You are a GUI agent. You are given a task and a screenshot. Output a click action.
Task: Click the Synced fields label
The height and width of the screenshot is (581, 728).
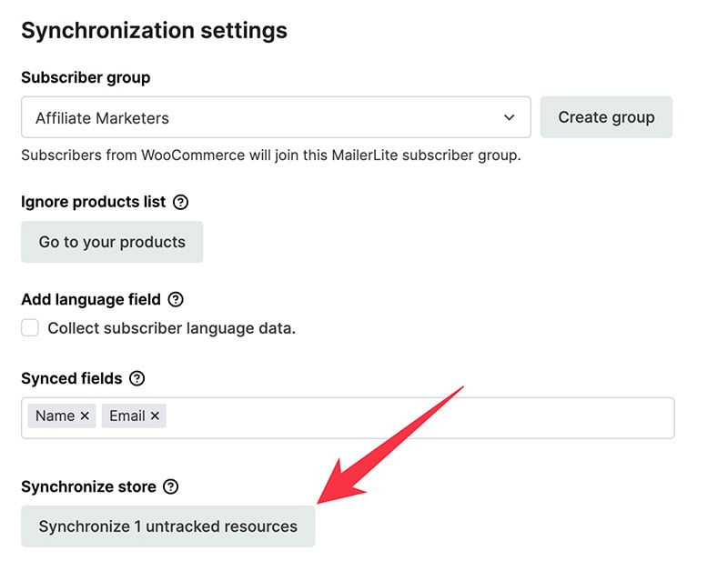(72, 378)
